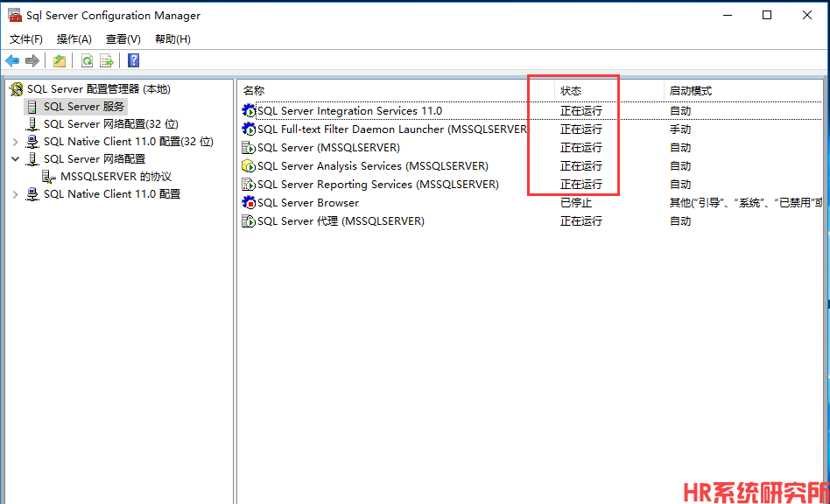The width and height of the screenshot is (830, 504).
Task: Maximize the Configuration Manager window
Action: [x=766, y=16]
